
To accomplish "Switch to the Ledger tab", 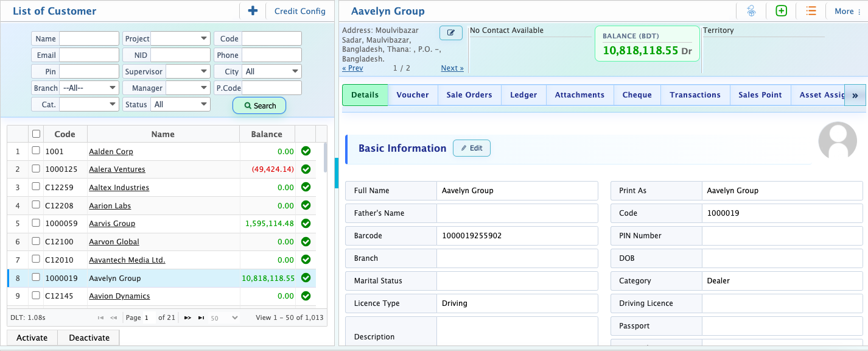I will (x=523, y=95).
